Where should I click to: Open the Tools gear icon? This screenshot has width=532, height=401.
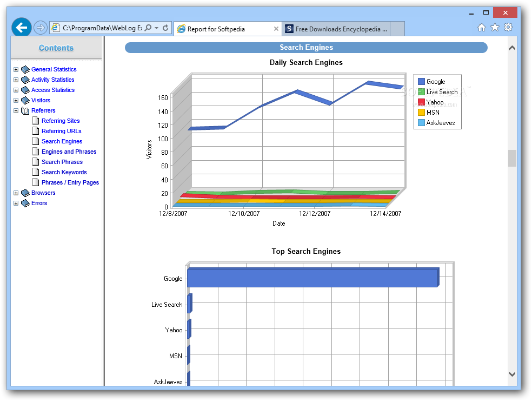[508, 27]
